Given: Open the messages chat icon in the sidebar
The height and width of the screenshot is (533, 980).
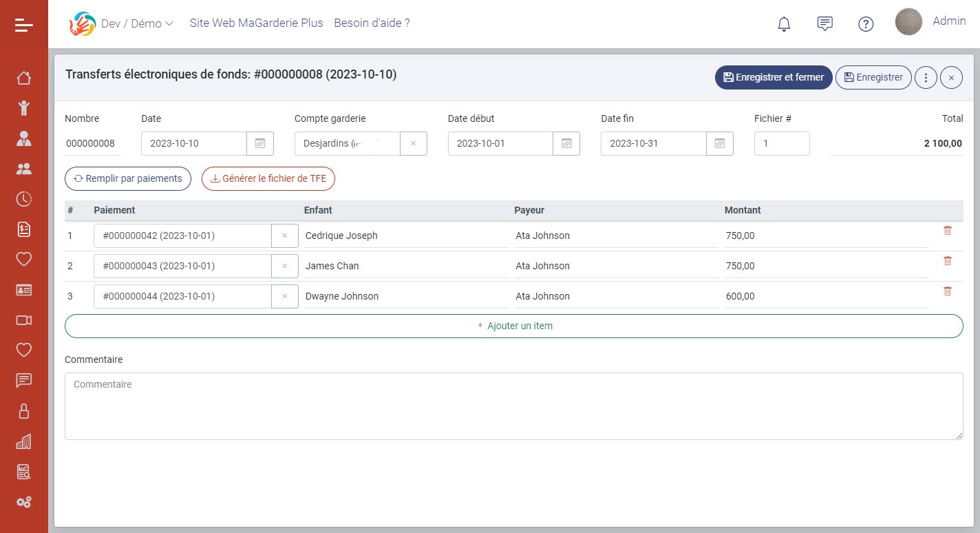Looking at the screenshot, I should tap(24, 380).
